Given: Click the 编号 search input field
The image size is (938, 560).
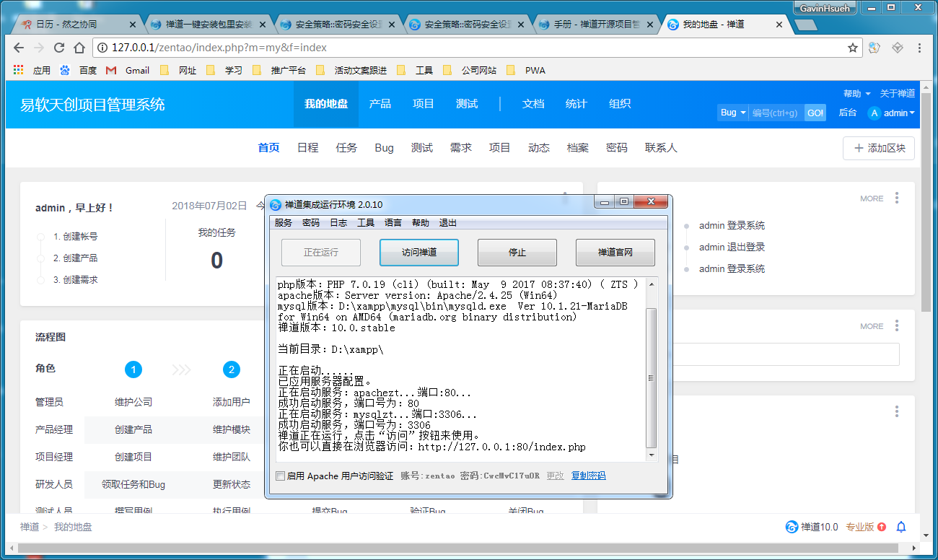Looking at the screenshot, I should 776,113.
